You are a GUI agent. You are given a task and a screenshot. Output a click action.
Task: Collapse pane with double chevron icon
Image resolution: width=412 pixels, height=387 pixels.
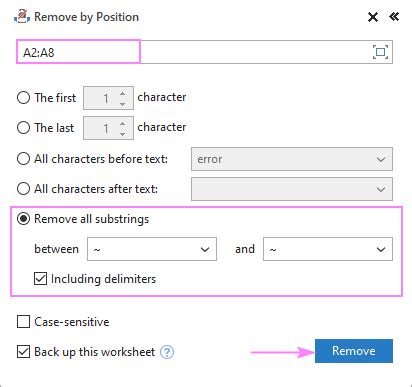394,17
